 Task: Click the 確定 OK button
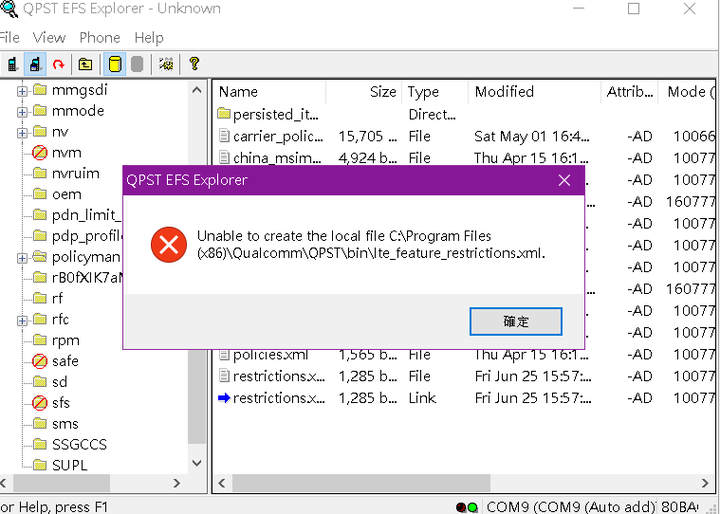click(x=516, y=321)
